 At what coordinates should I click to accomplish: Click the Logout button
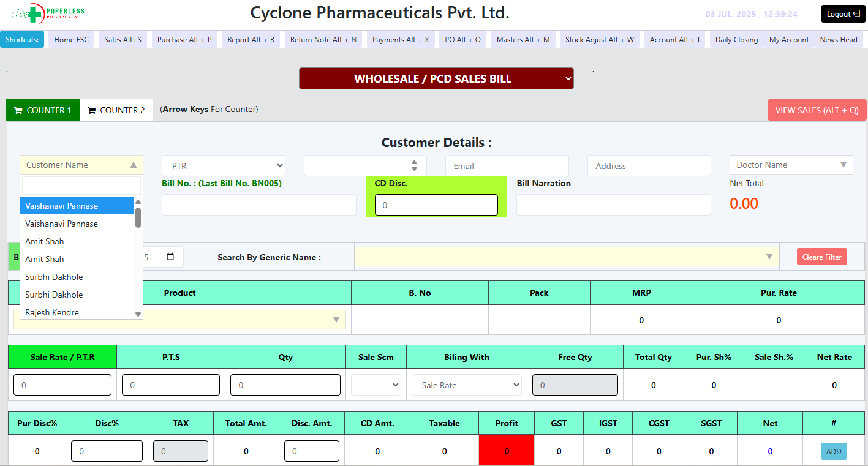(843, 14)
